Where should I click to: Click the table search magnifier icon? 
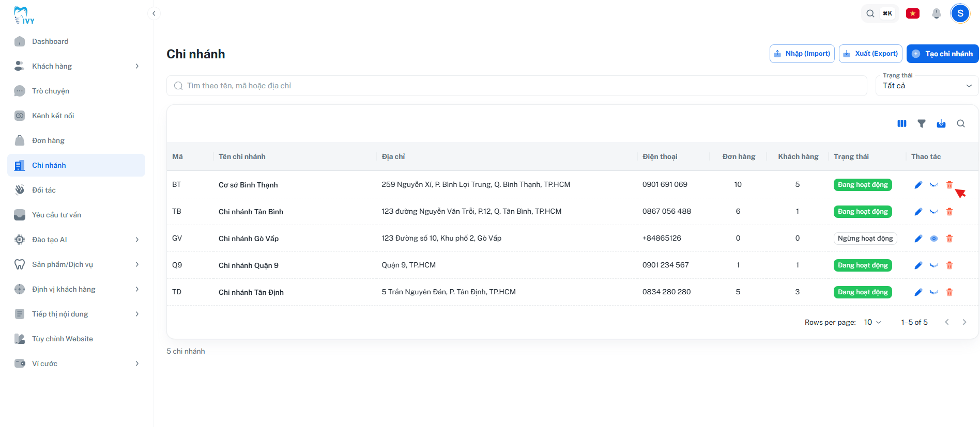[x=961, y=123]
